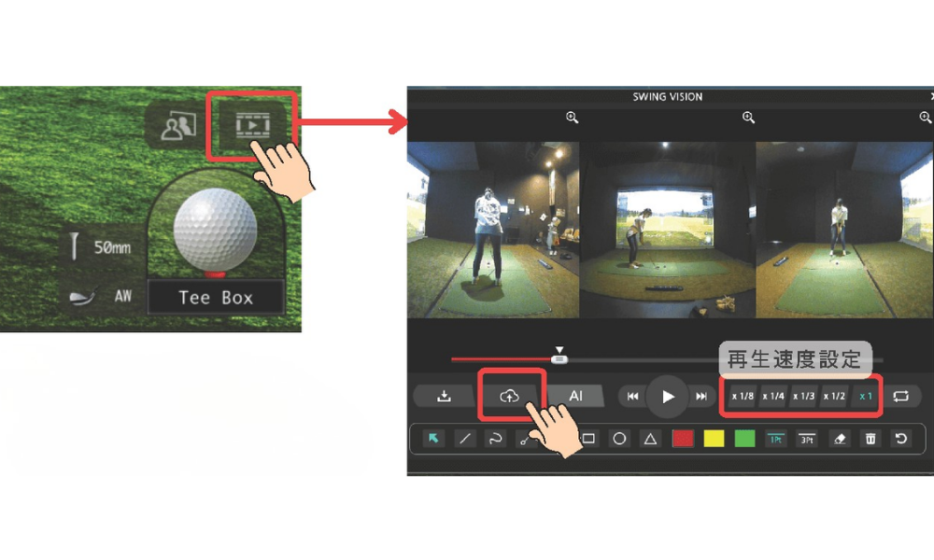Screen dimensions: 934x560
Task: Set playback speed to x 1/3
Action: coord(803,397)
